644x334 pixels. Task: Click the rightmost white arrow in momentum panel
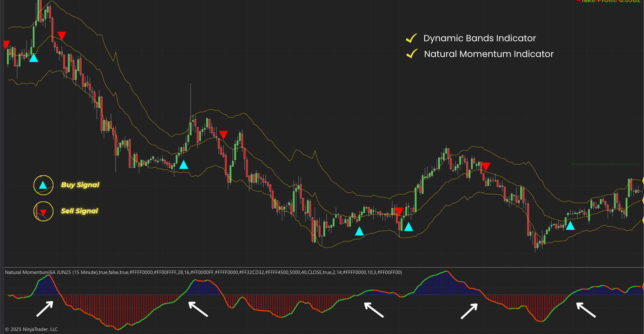586,310
